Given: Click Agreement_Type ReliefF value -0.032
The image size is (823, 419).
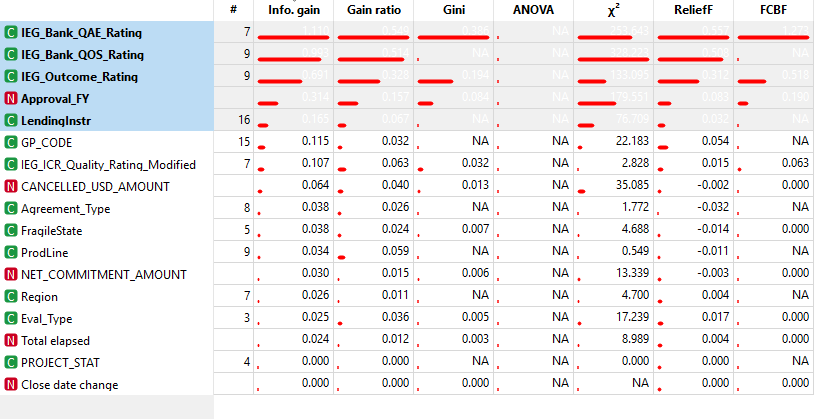Looking at the screenshot, I should 713,207.
